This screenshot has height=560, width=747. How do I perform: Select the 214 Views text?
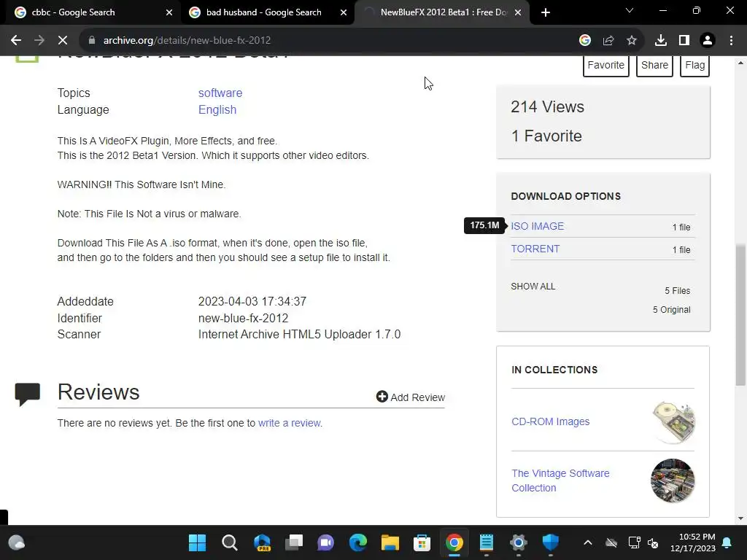[547, 106]
